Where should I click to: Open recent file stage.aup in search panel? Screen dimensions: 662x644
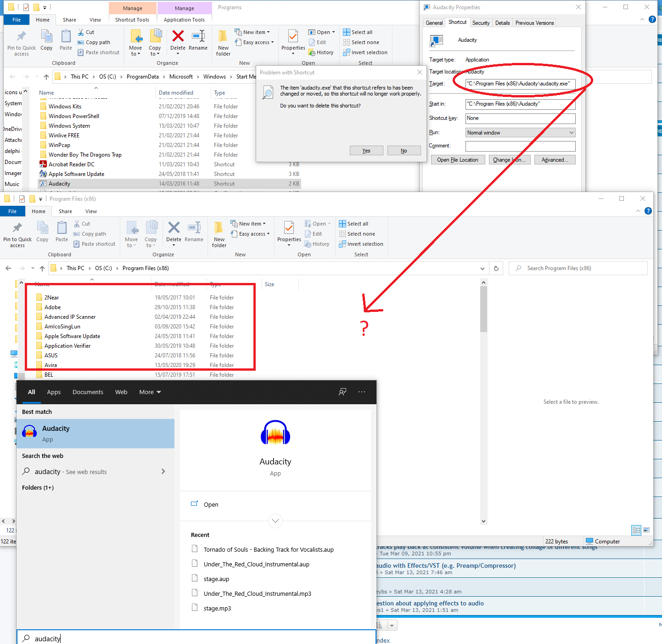point(216,579)
